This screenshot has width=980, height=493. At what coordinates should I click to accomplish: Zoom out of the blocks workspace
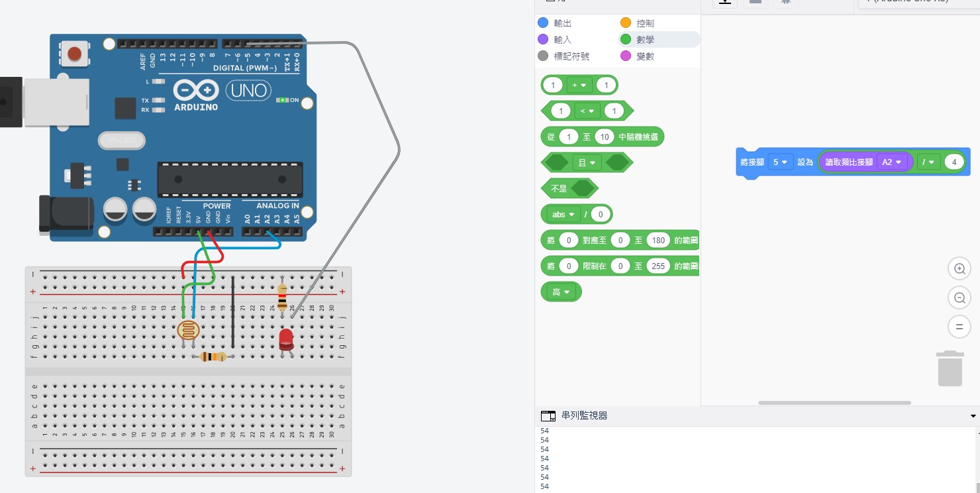pos(959,298)
